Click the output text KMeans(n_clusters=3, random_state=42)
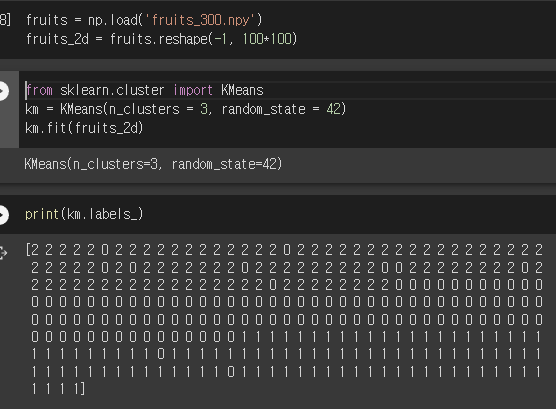Image resolution: width=556 pixels, height=409 pixels. point(153,164)
